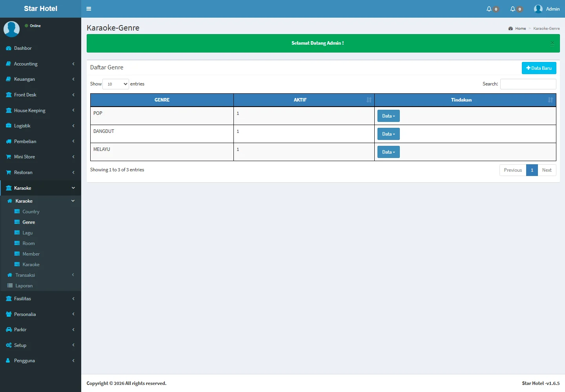Viewport: 565px width, 392px height.
Task: Click the second notification bell icon
Action: (x=513, y=9)
